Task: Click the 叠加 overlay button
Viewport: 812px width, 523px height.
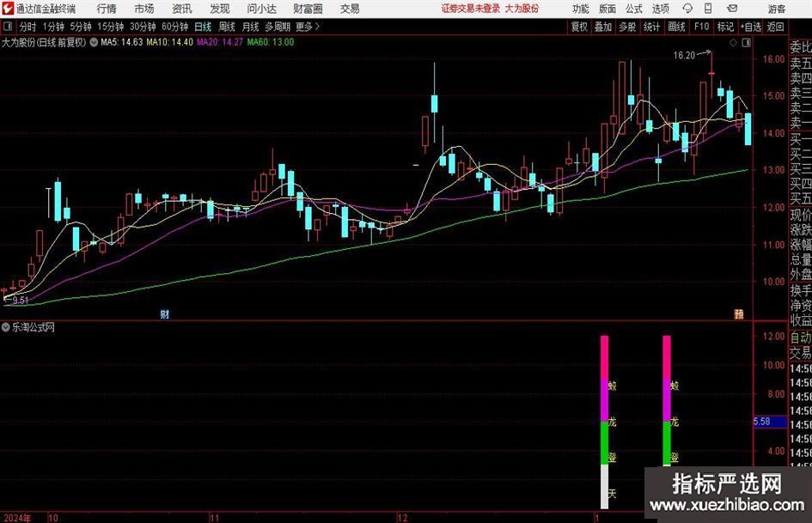Action: tap(603, 27)
